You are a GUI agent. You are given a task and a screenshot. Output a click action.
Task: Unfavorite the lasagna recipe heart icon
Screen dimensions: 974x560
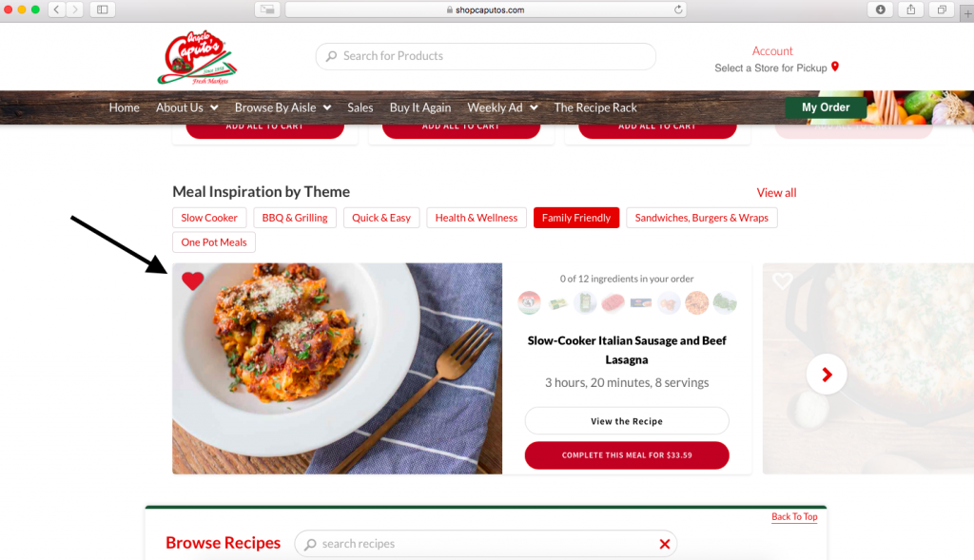[192, 281]
